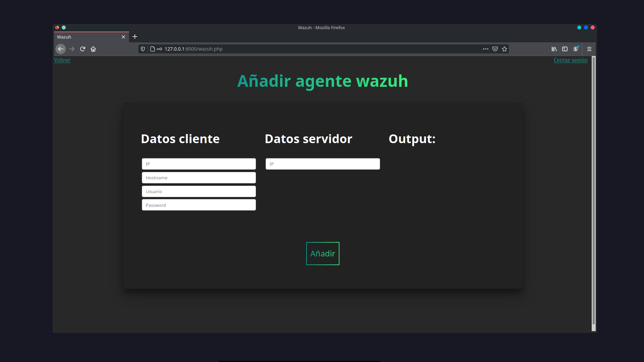Open the page actions ellipsis menu

tap(485, 49)
